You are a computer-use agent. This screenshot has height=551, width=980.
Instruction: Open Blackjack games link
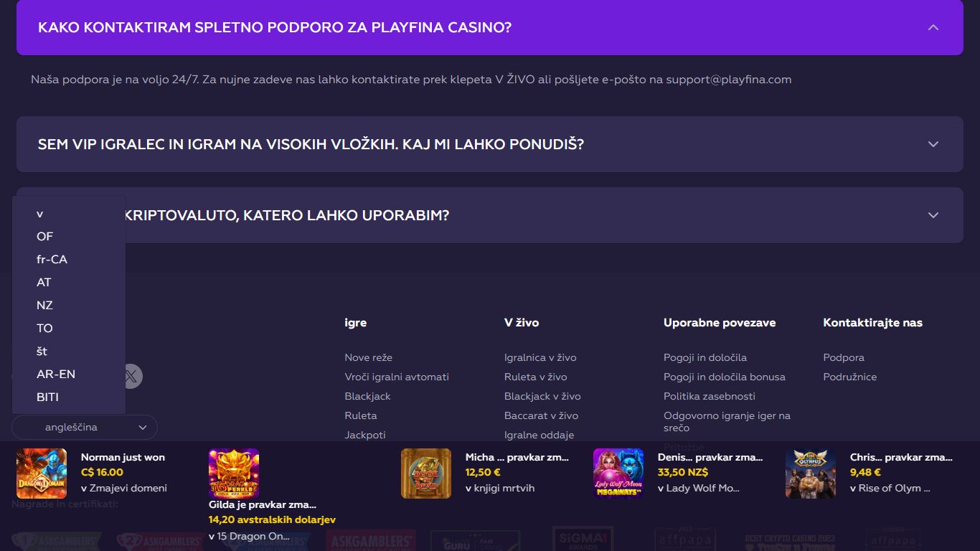(x=368, y=396)
